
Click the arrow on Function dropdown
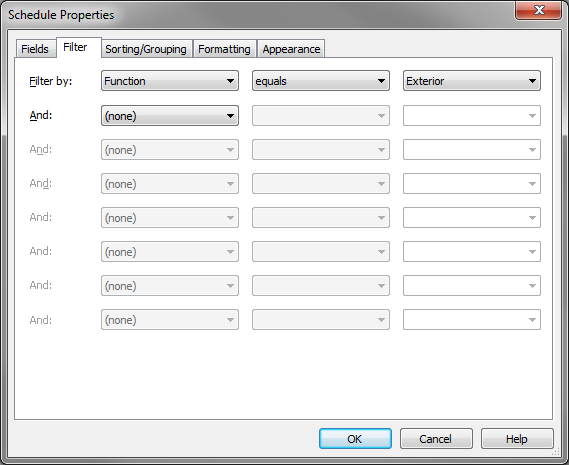(x=230, y=81)
